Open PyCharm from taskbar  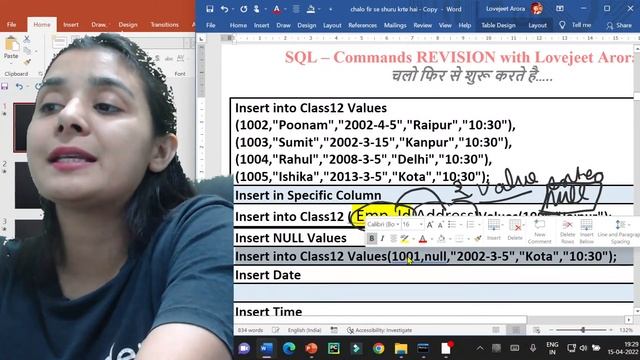(x=334, y=348)
